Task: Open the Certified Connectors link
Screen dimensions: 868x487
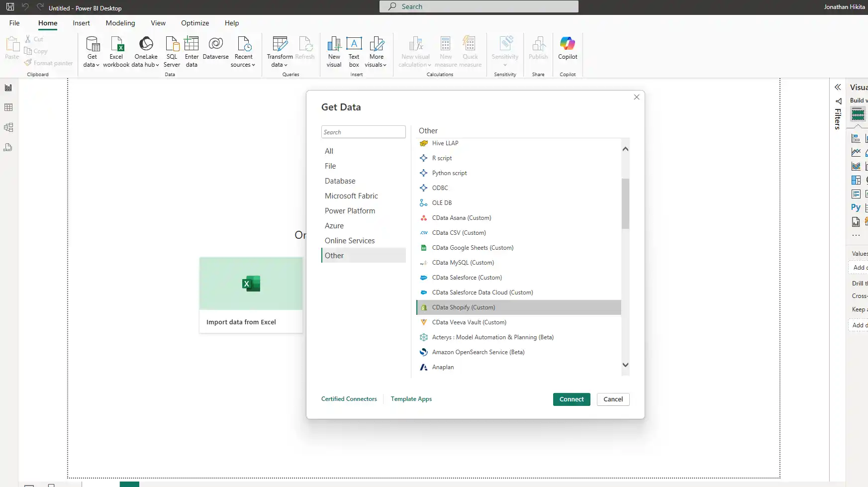Action: 349,399
